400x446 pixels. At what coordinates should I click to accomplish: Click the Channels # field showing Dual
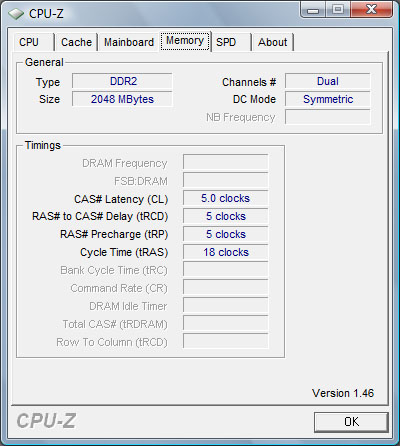coord(328,81)
